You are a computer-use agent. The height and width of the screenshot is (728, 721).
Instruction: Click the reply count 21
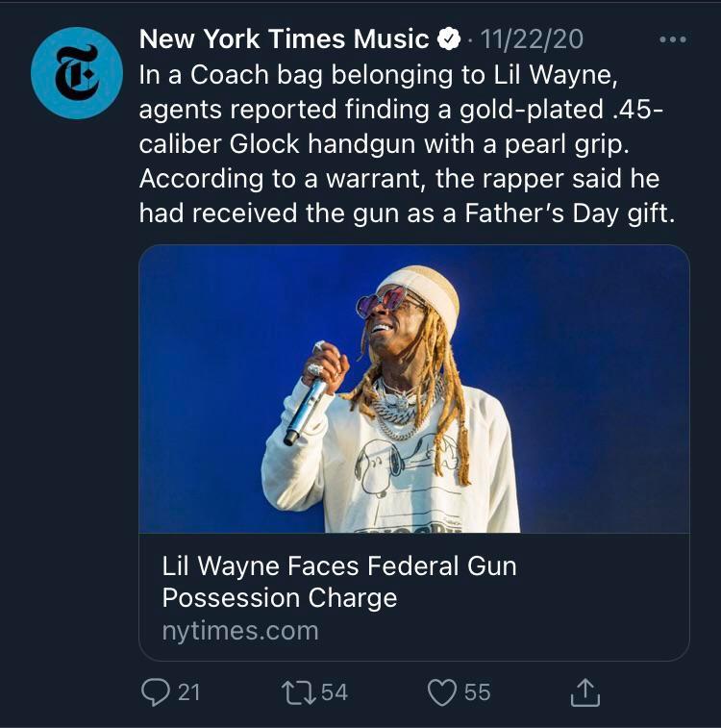[189, 691]
